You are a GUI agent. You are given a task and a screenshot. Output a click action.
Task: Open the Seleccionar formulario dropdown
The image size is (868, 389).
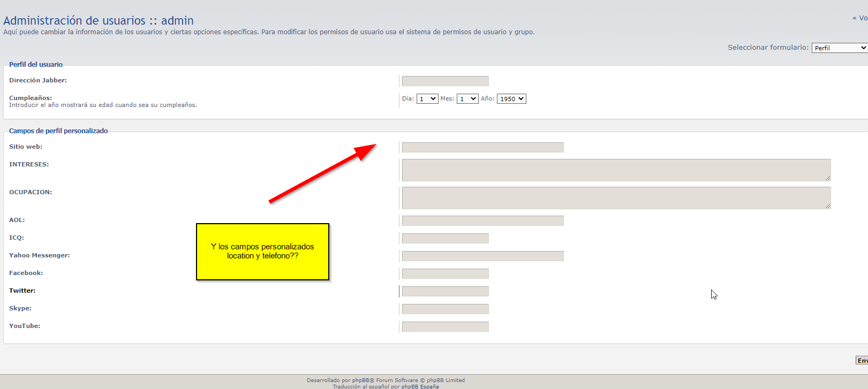click(x=839, y=48)
